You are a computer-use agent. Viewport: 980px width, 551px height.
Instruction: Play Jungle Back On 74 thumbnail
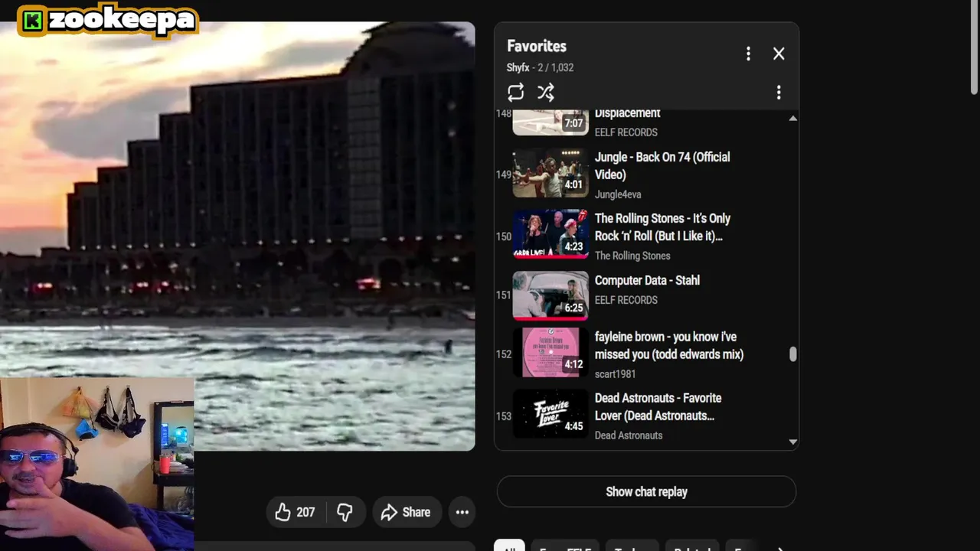coord(550,173)
